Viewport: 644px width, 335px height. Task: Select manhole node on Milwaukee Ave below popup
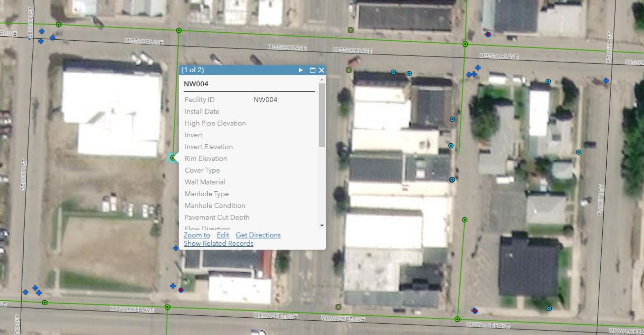pos(167,307)
